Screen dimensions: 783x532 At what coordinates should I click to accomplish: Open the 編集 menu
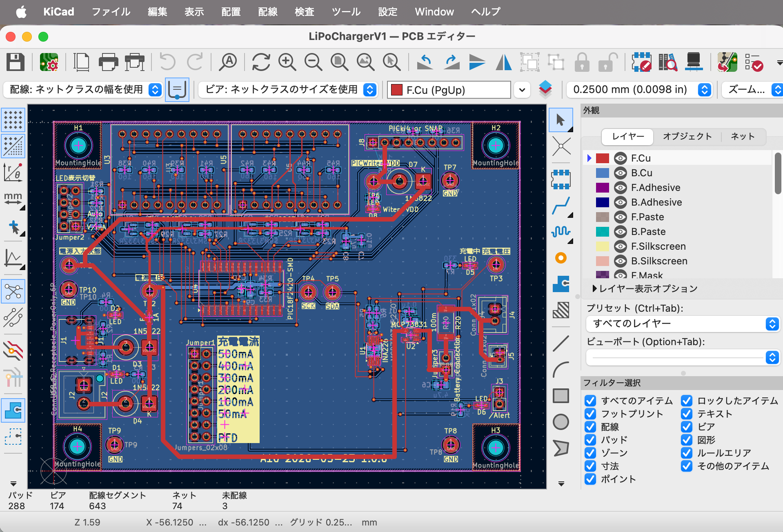(158, 12)
